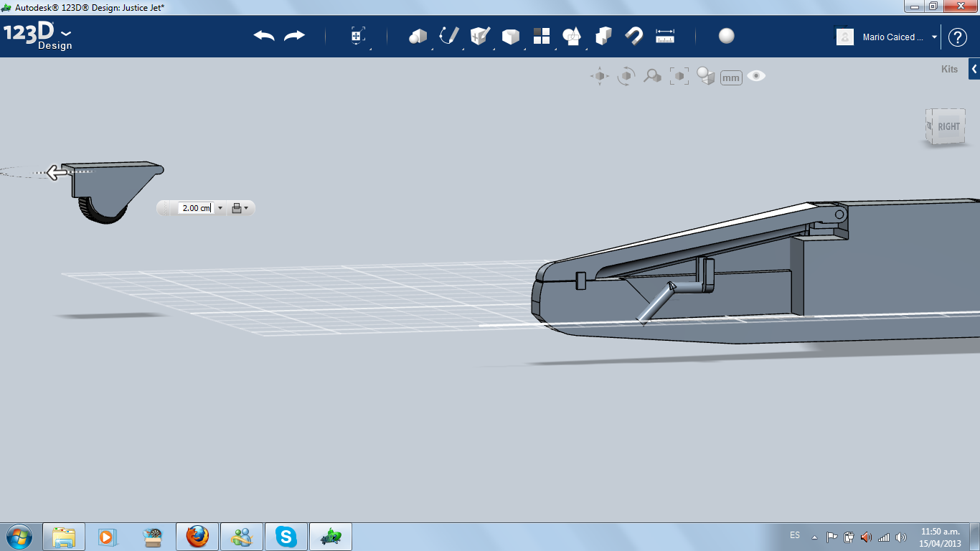Viewport: 980px width, 551px height.
Task: Open Firefox from the taskbar
Action: click(x=197, y=537)
